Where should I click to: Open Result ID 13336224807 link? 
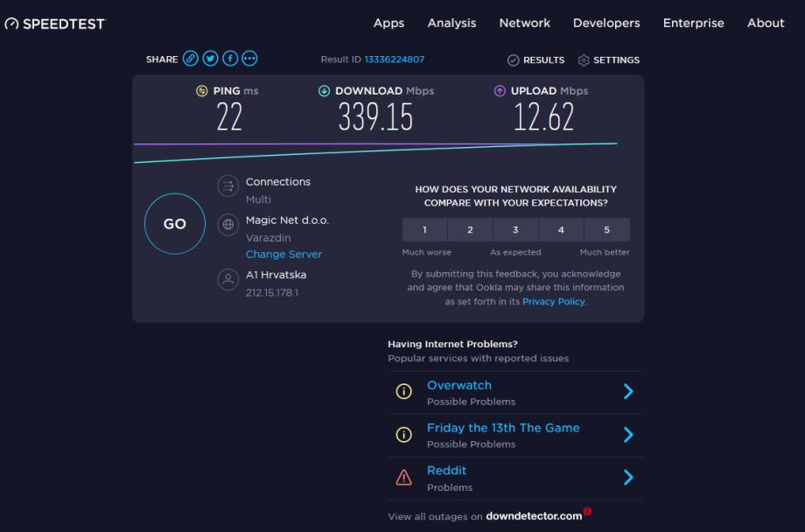pyautogui.click(x=395, y=59)
